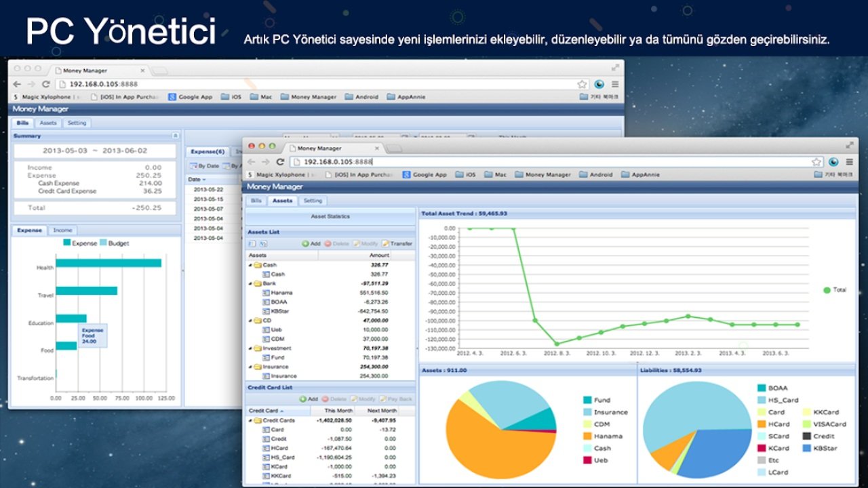Switch to the Setting tab in front window

[313, 201]
